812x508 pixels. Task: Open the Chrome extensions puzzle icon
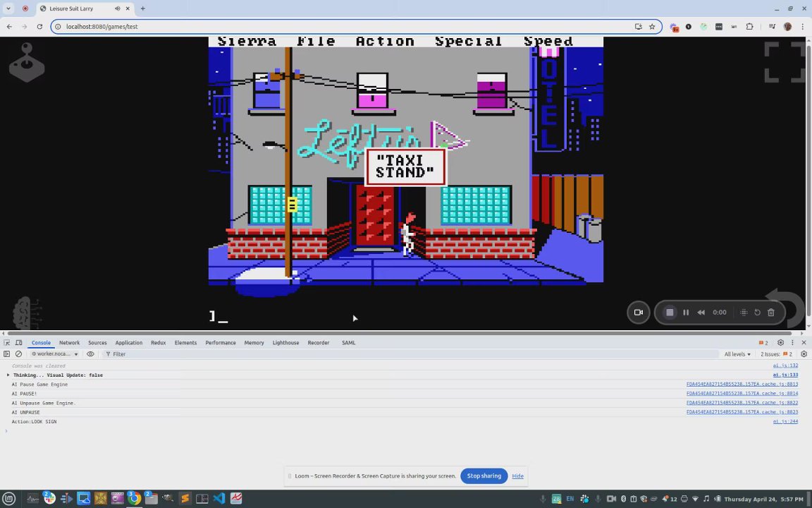(x=749, y=26)
